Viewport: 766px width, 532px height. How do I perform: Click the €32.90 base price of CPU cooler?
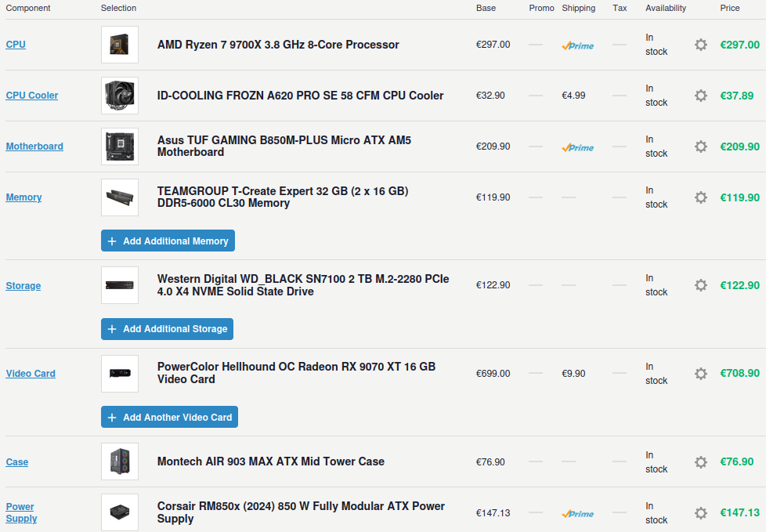490,96
